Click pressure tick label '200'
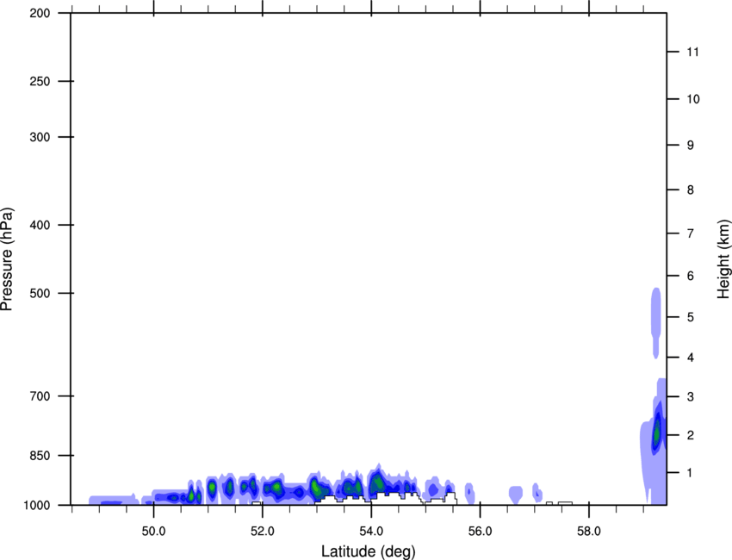This screenshot has height=560, width=732. [40, 13]
